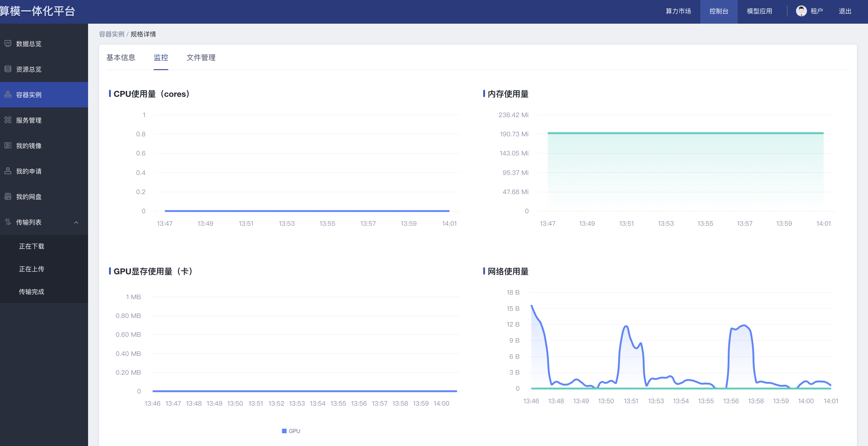Open the 传输完成 transfer list
Viewport: 868px width, 446px height.
[x=31, y=292]
